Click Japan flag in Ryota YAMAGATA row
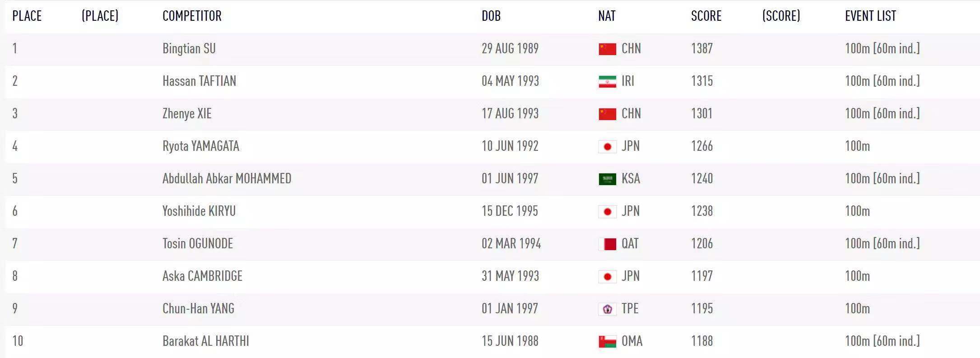 click(x=607, y=146)
